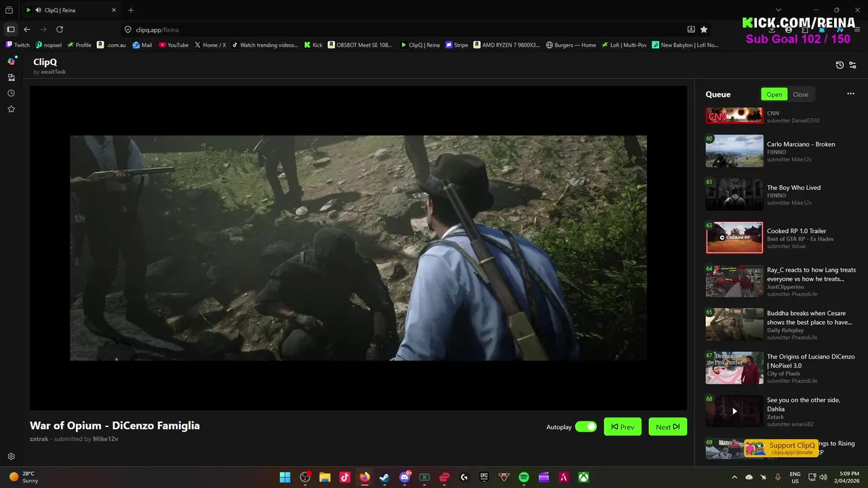Open bookmarks star in browser sidebar
This screenshot has height=488, width=868.
11,109
